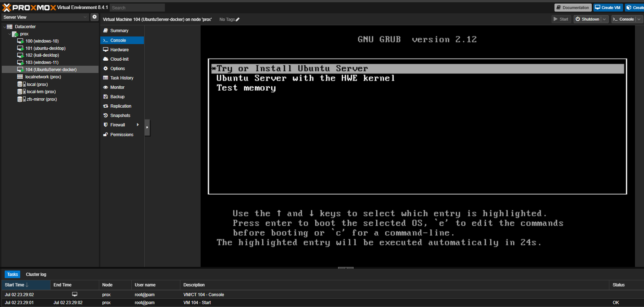Click the Replication arrows icon
644x307 pixels.
click(x=106, y=106)
